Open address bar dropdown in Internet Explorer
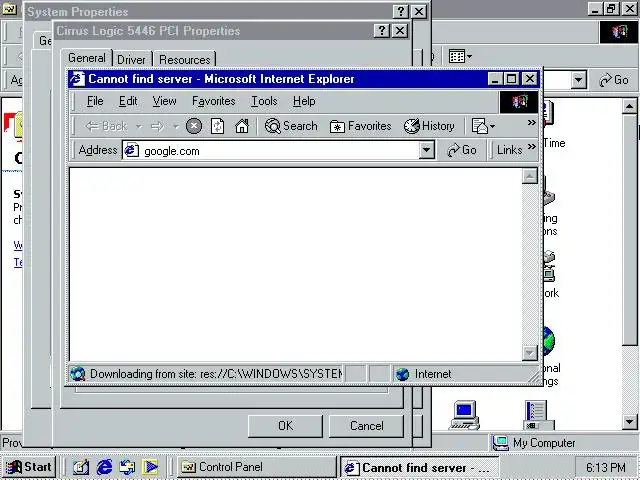This screenshot has height=480, width=640. pos(427,150)
